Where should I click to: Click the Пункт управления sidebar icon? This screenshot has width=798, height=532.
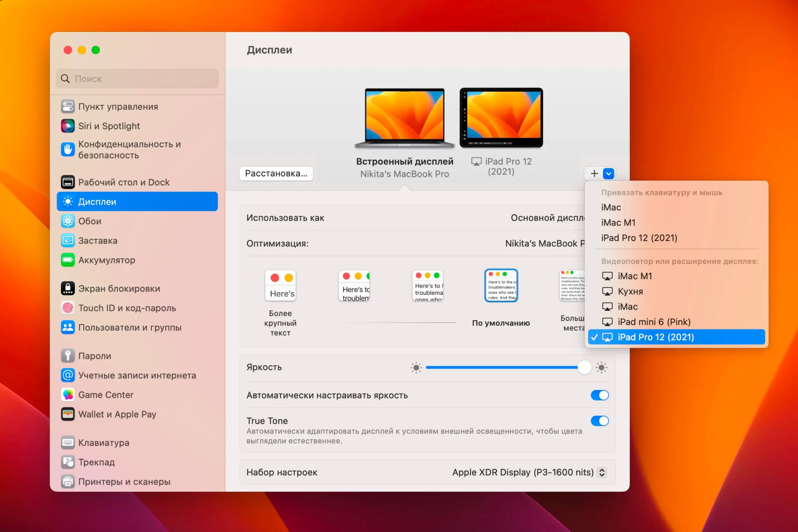68,107
